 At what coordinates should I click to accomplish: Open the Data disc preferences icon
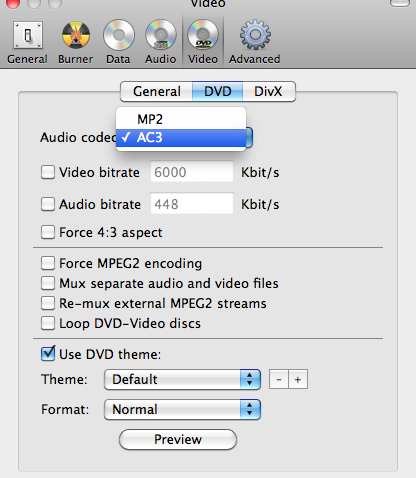[x=118, y=35]
